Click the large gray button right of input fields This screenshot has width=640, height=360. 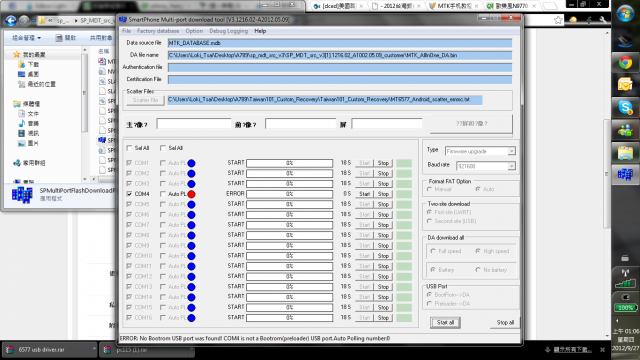471,124
